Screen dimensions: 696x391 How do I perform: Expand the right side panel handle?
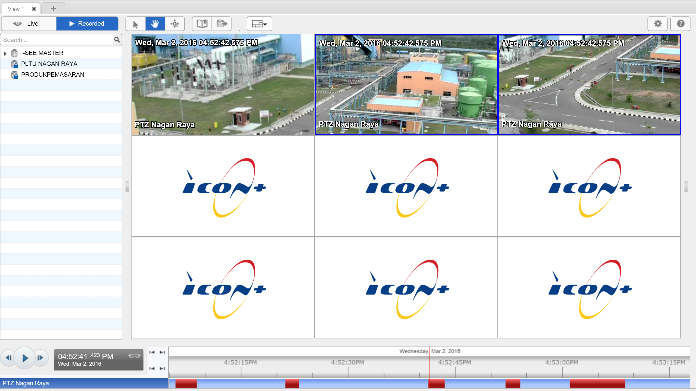[686, 186]
